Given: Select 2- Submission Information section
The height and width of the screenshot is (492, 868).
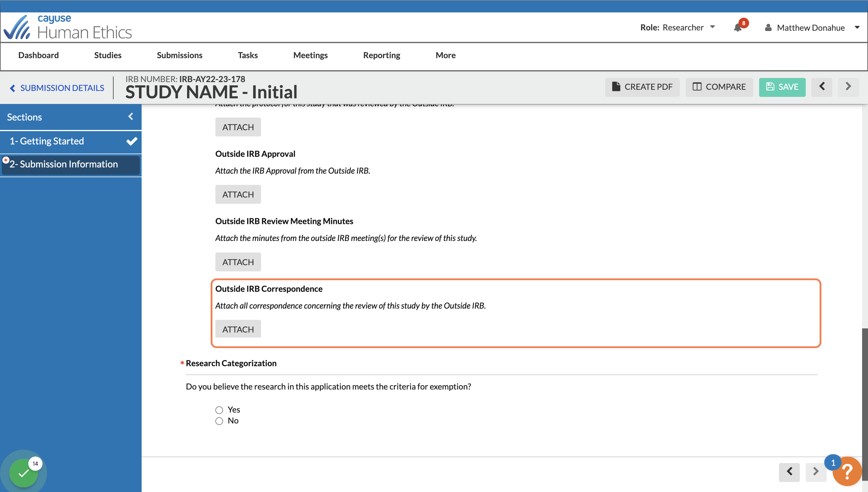Looking at the screenshot, I should (71, 164).
